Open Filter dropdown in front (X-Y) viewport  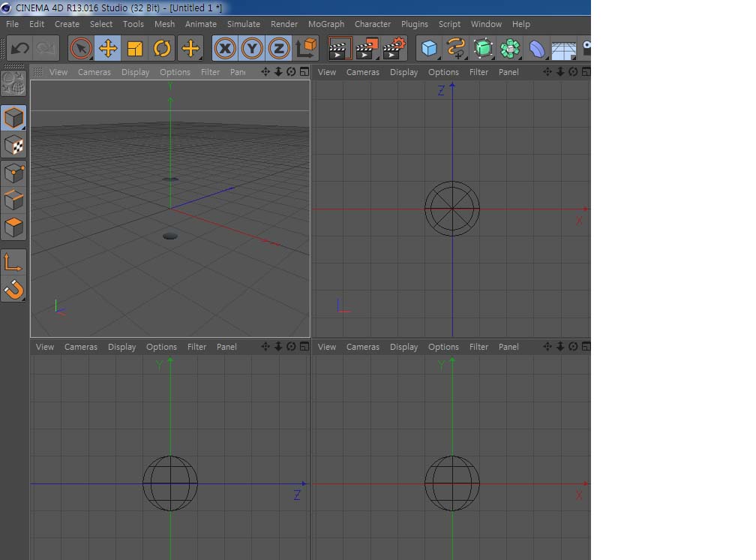pos(478,347)
